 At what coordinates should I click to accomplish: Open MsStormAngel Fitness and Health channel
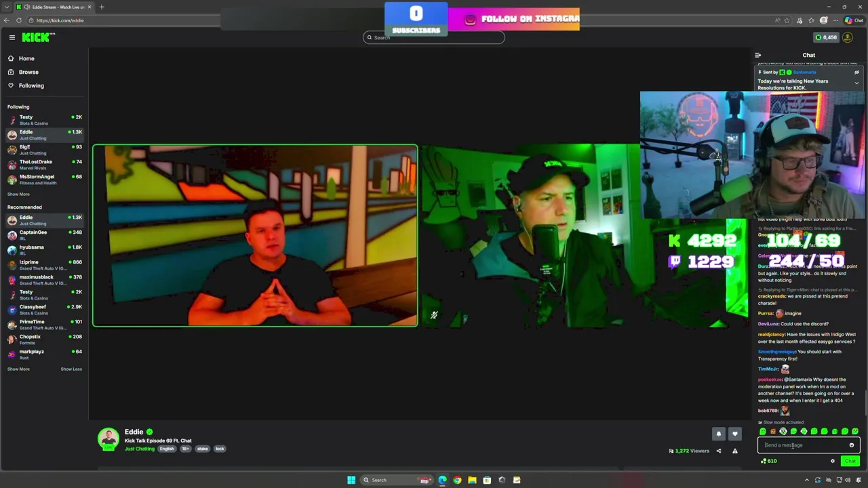pyautogui.click(x=45, y=180)
